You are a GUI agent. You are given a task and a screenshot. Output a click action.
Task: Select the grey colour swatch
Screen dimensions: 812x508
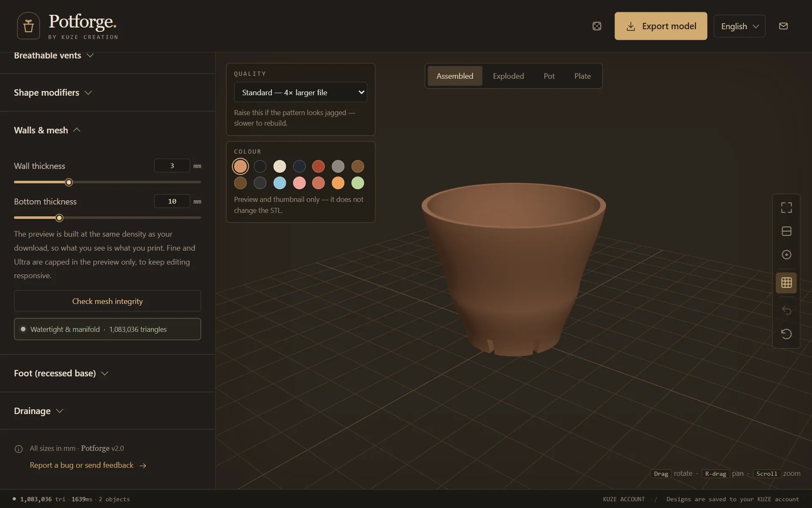point(338,166)
